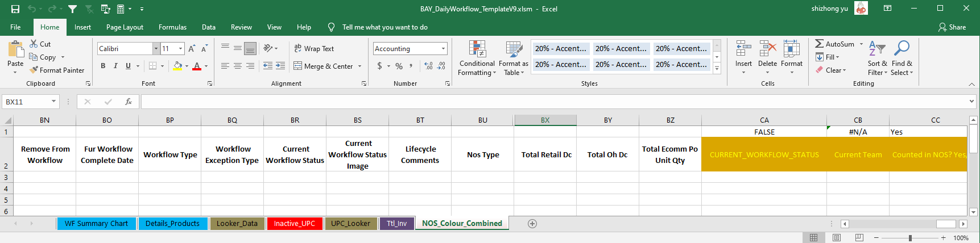Click the Tell me what you want search box
The width and height of the screenshot is (980, 243).
[x=385, y=27]
